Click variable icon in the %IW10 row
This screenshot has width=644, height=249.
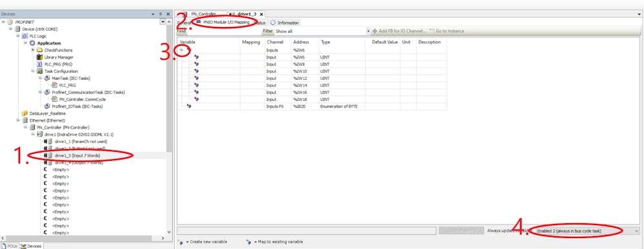pos(197,71)
